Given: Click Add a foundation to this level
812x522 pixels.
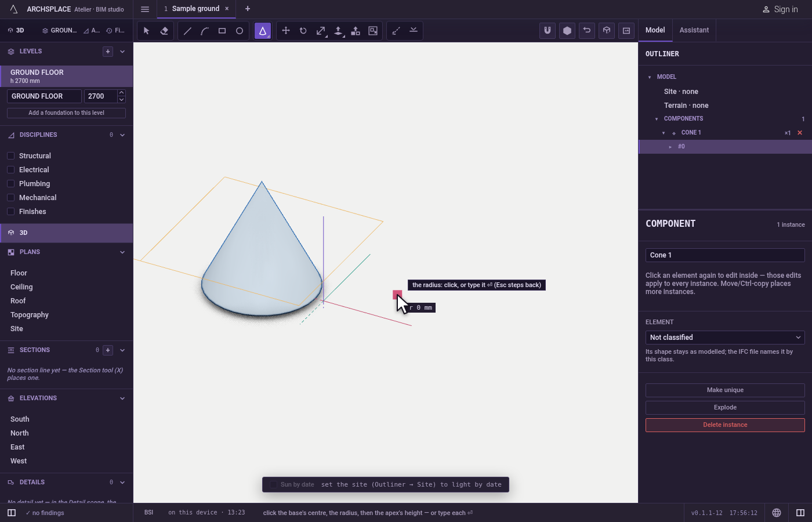Looking at the screenshot, I should (66, 113).
